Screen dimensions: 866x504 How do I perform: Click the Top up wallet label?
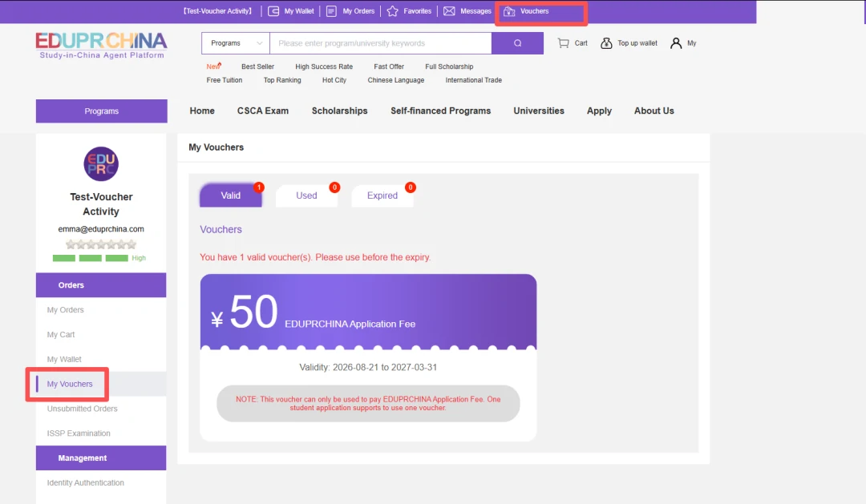[637, 43]
